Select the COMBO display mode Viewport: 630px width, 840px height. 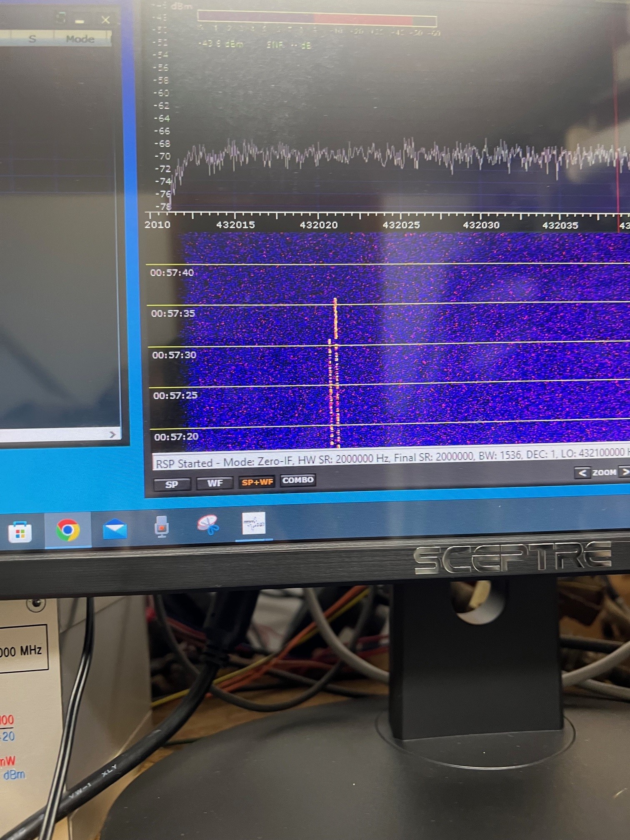tap(298, 480)
